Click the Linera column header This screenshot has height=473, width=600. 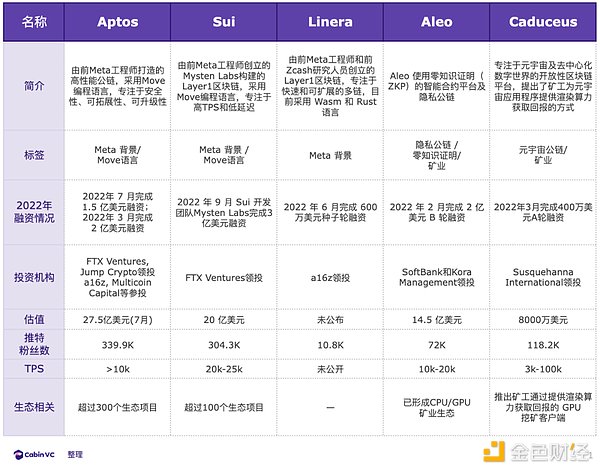click(330, 22)
